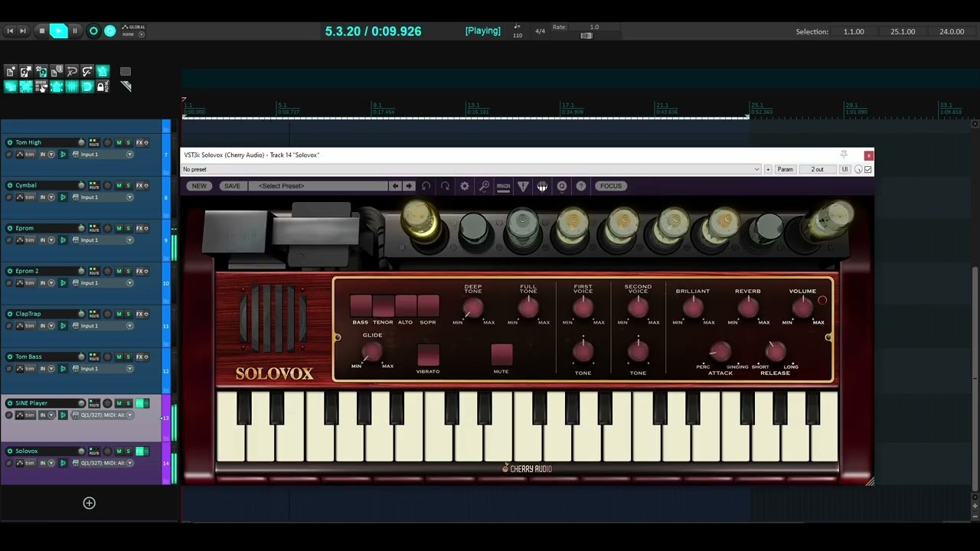980x551 pixels.
Task: Toggle the repeat loop button
Action: [109, 31]
